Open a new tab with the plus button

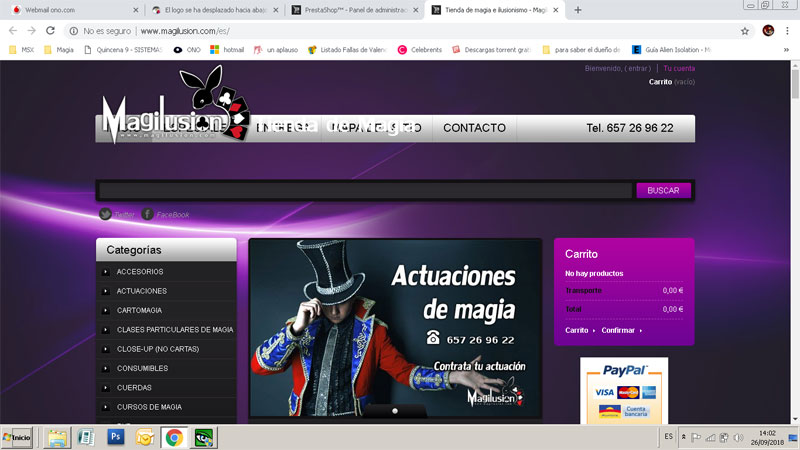pos(578,10)
